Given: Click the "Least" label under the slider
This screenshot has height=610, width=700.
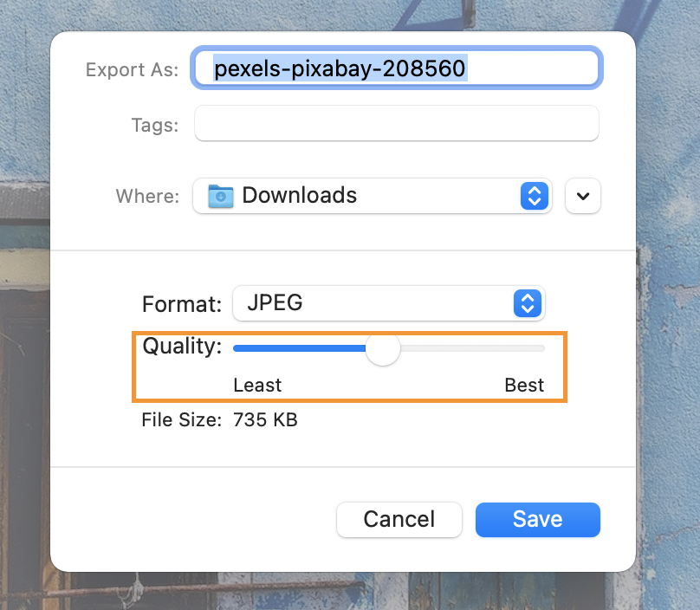Looking at the screenshot, I should tap(257, 386).
